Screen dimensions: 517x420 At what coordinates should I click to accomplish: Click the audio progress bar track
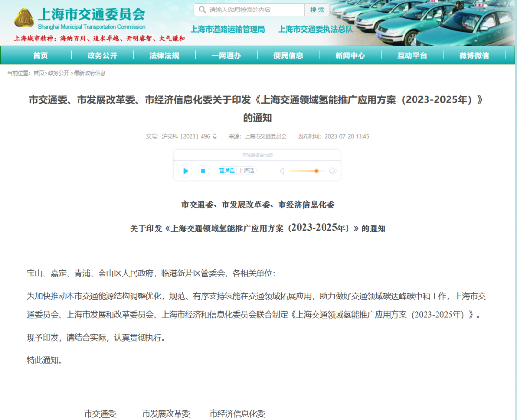[x=257, y=161]
